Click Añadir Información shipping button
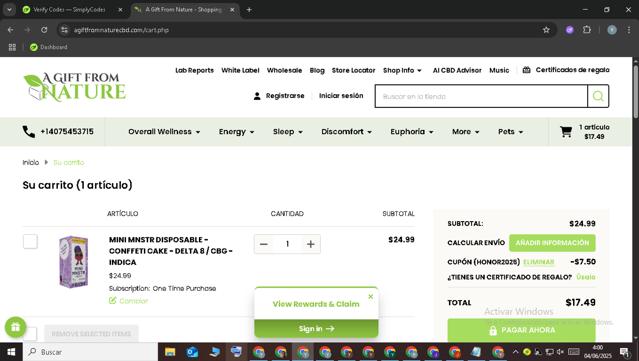 552,243
